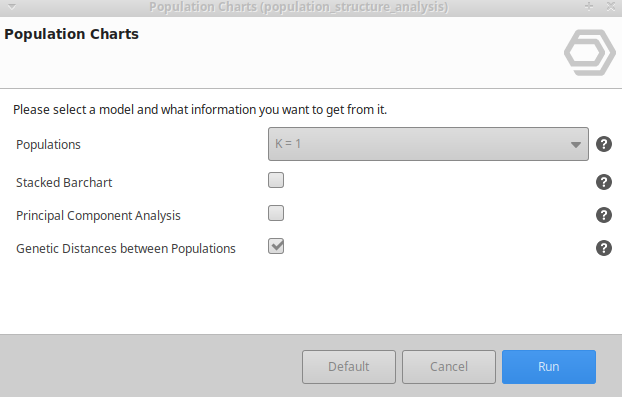622x397 pixels.
Task: Show help for Stacked Barchart
Action: 604,182
